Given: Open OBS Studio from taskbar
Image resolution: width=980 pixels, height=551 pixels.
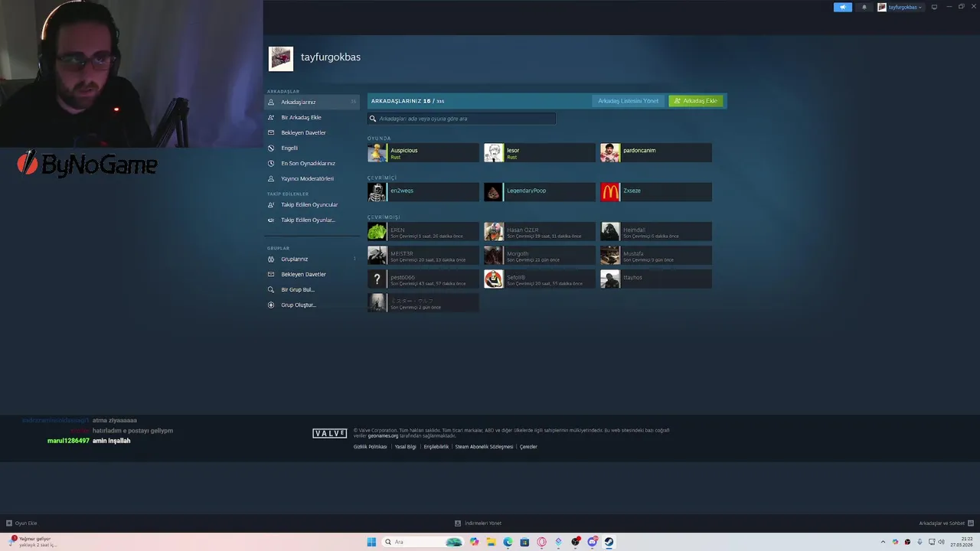Looking at the screenshot, I should point(576,542).
